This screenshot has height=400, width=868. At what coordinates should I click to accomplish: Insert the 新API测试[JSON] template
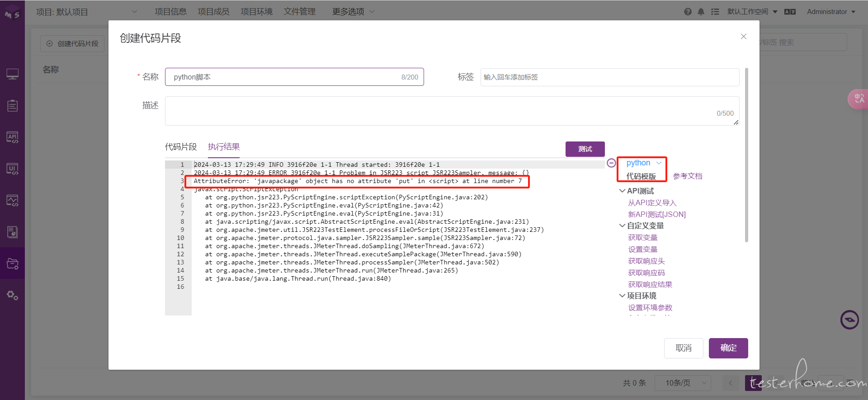(x=657, y=215)
